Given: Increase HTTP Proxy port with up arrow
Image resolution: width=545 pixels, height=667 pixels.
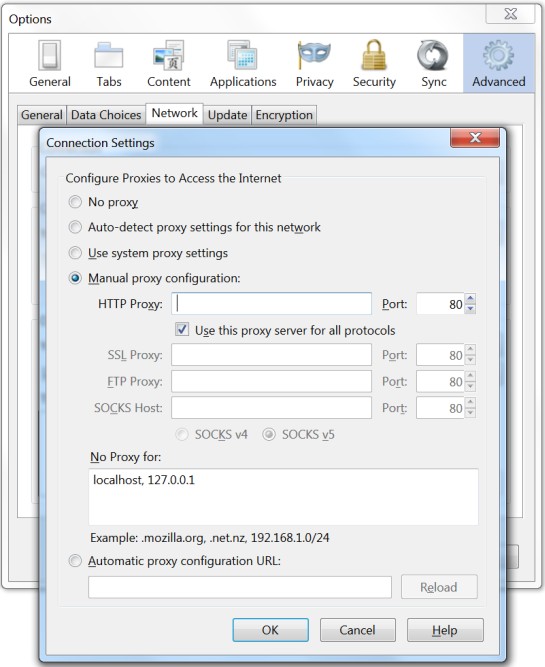Looking at the screenshot, I should [x=470, y=299].
